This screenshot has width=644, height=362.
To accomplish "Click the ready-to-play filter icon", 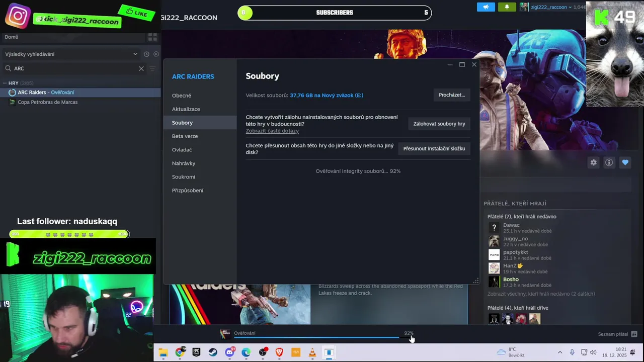I will (x=156, y=54).
